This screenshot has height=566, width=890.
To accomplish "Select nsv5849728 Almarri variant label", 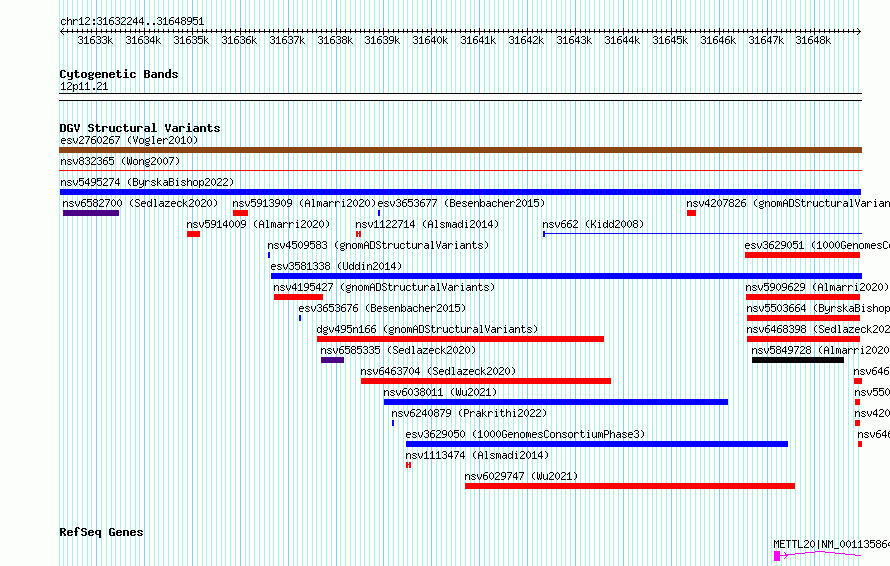I will [820, 350].
